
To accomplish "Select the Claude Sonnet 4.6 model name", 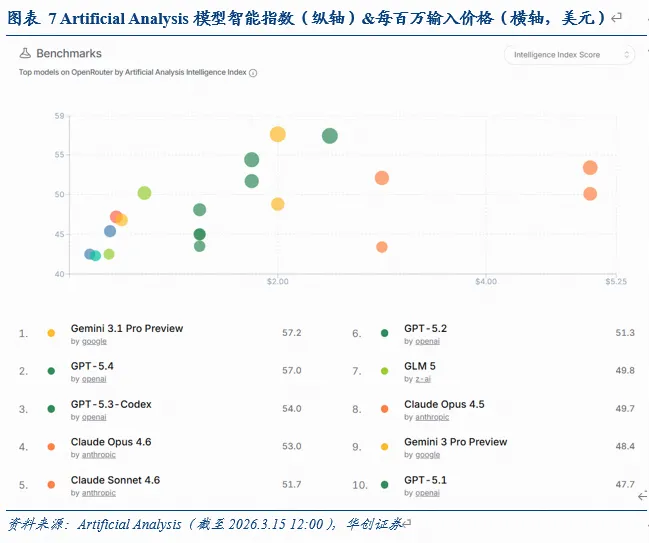I will coord(115,480).
